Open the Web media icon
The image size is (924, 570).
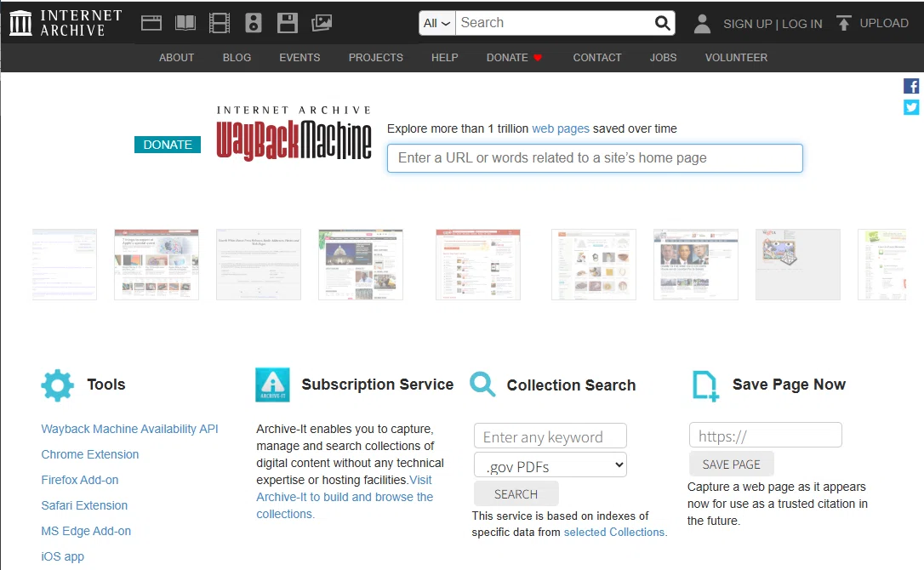point(151,23)
